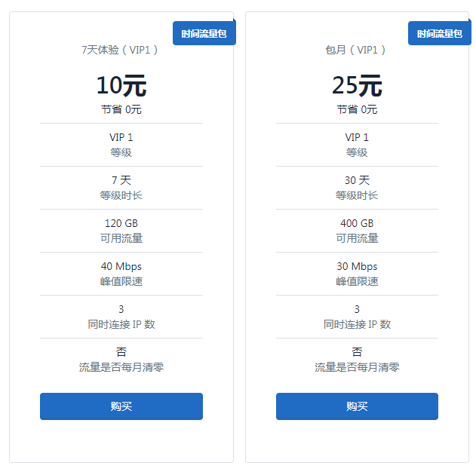The height and width of the screenshot is (472, 476).
Task: Click the 30 Mbps 峰值限速 row
Action: pos(357,274)
